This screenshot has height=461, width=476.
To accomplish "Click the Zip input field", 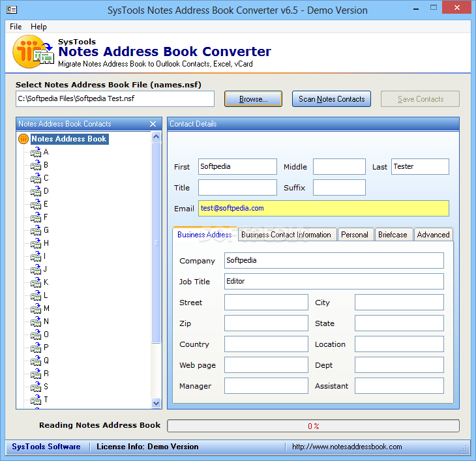I will coord(266,323).
